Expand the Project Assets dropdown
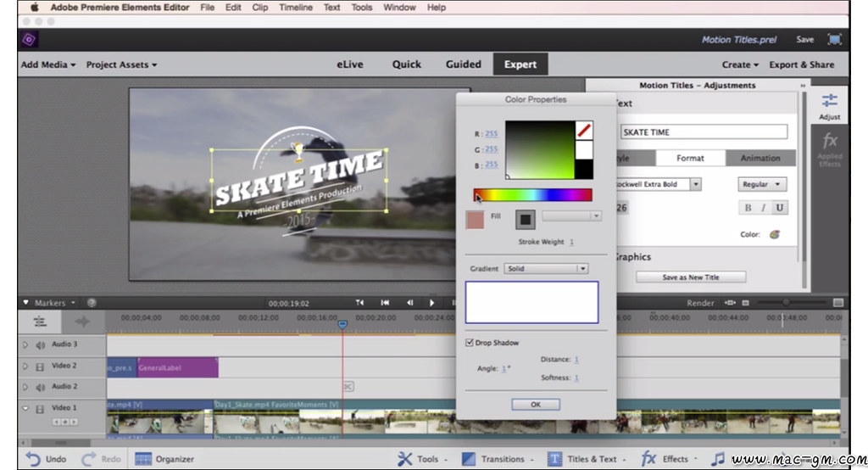 coord(121,64)
